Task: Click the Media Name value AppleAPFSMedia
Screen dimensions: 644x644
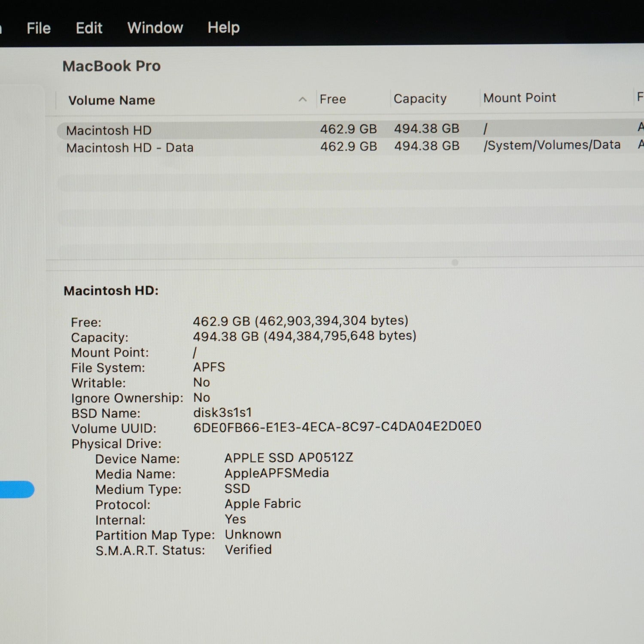Action: 277,473
